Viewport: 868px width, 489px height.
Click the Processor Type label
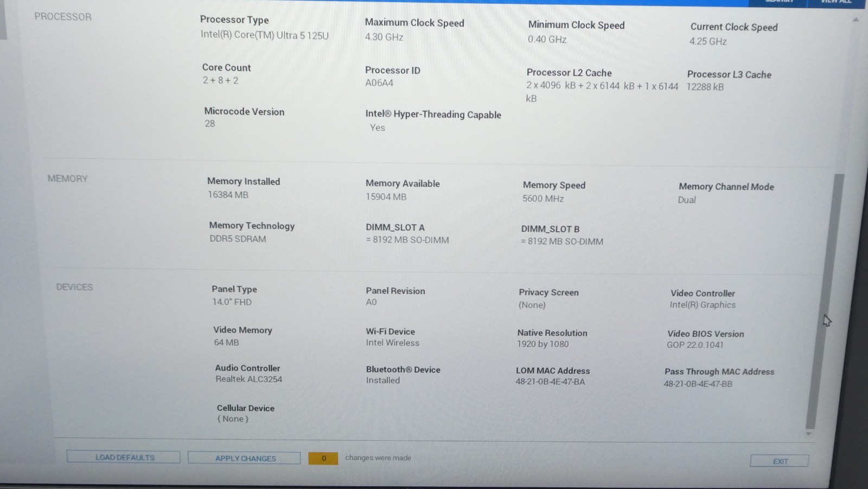[234, 20]
